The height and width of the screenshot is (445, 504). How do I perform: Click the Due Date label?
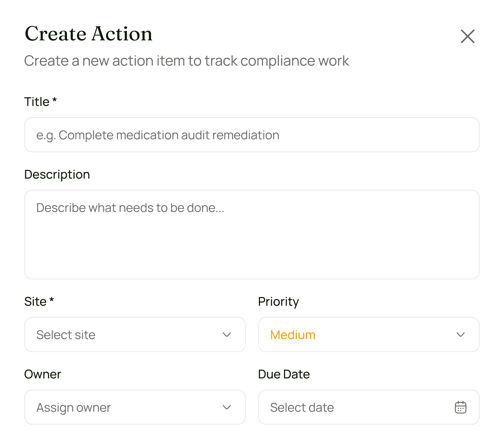tap(284, 375)
